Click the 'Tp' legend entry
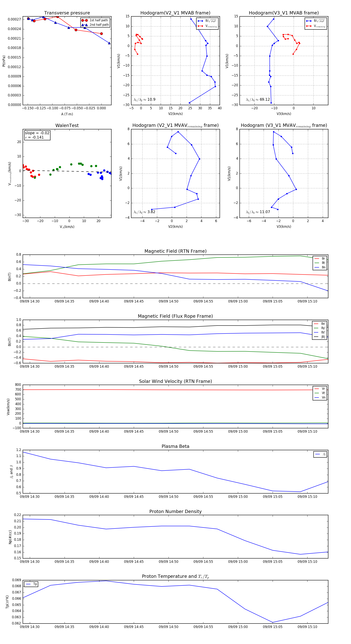Image resolution: width=351 pixels, height=644 pixels. tap(31, 584)
